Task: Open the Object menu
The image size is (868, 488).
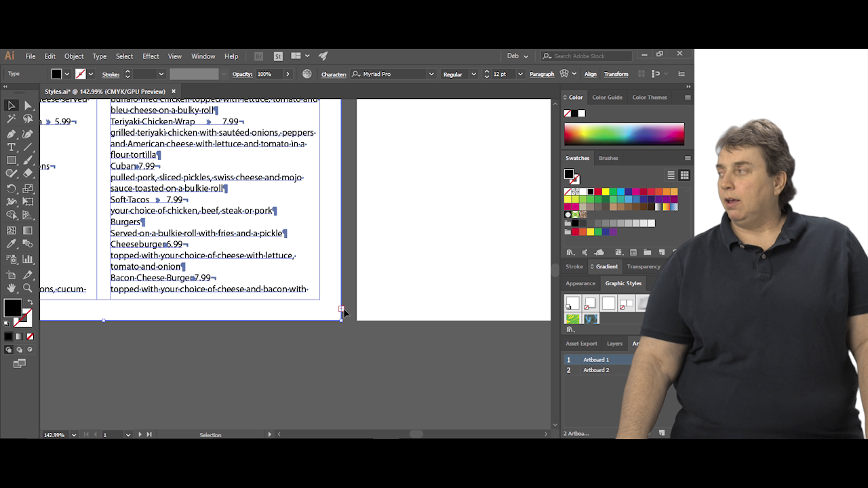Action: [x=74, y=56]
